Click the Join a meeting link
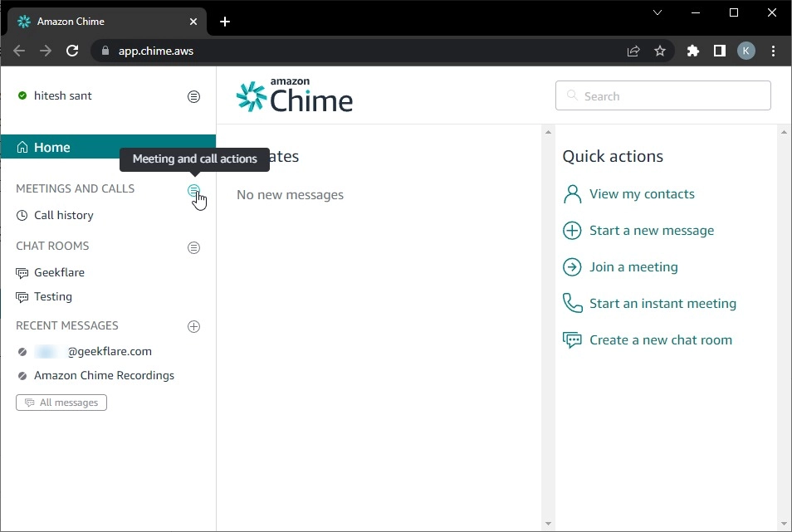792x532 pixels. (x=633, y=267)
